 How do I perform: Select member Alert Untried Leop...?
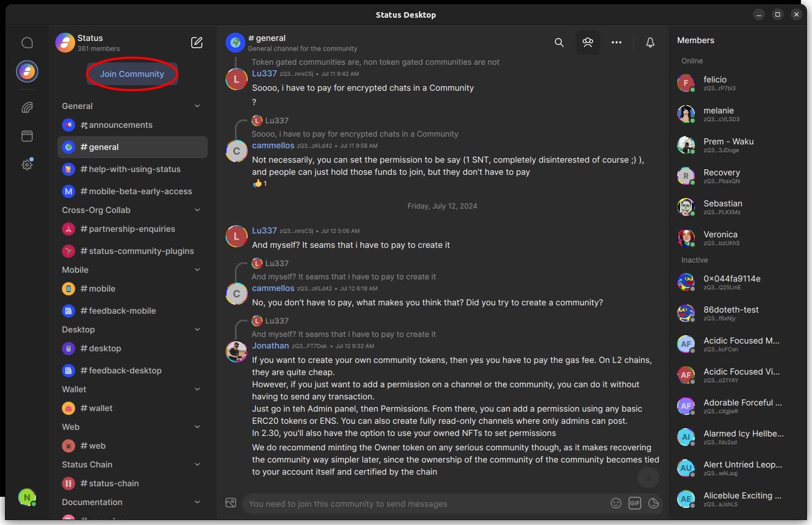coord(737,468)
